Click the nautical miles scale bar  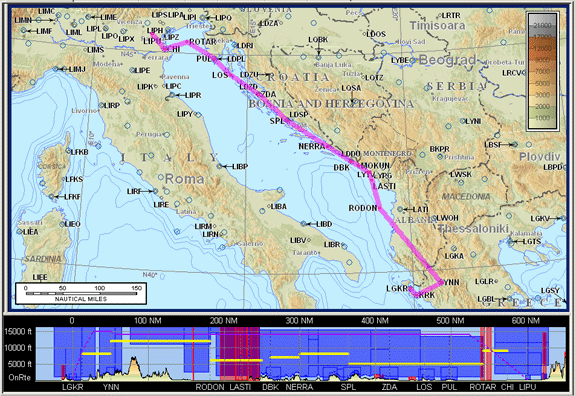[x=81, y=293]
